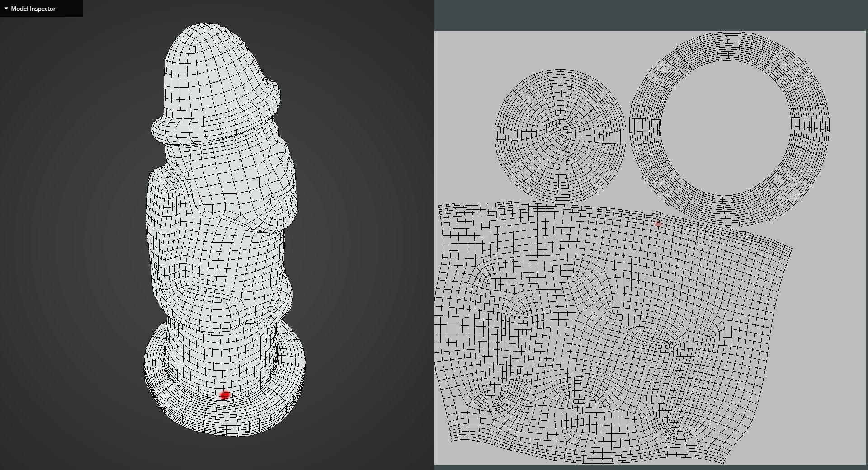
Task: Collapse the Model Inspector panel arrow
Action: tap(6, 9)
